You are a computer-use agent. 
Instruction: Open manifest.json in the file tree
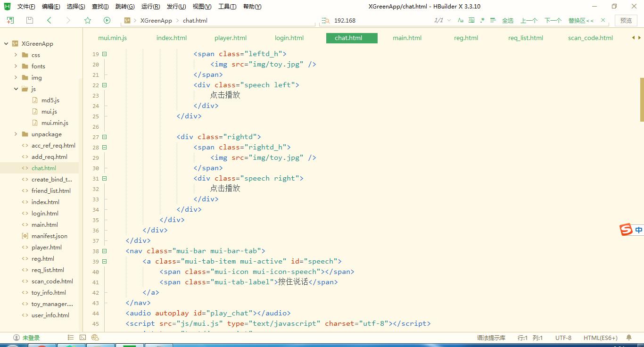(50, 236)
